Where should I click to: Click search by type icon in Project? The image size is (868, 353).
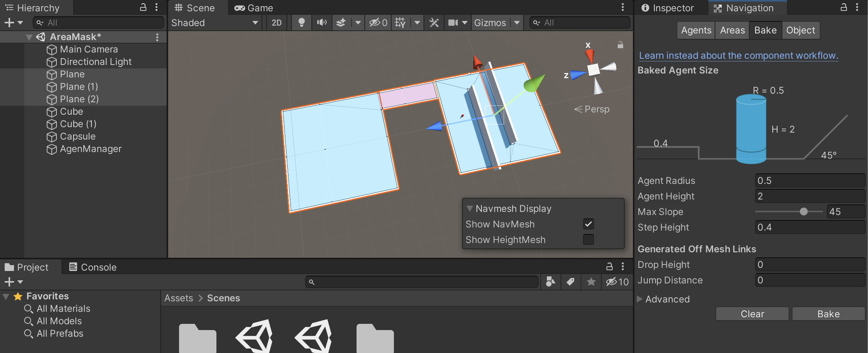point(551,282)
